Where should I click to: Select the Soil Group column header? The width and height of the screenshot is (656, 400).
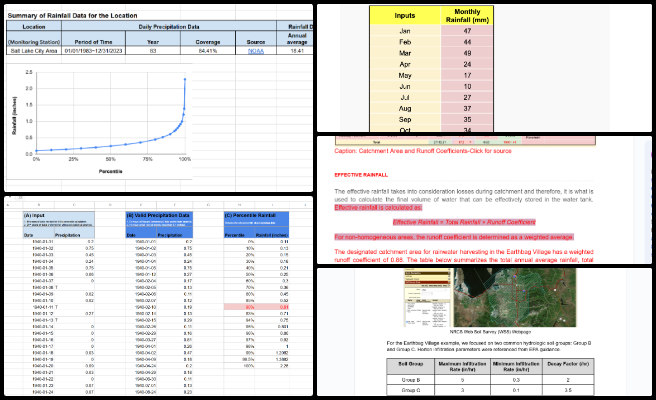point(410,366)
